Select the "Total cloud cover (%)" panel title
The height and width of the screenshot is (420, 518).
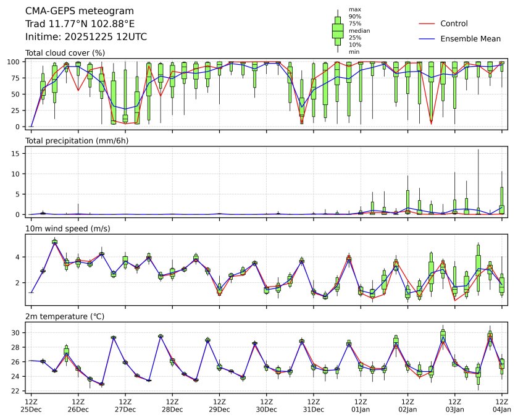tap(65, 53)
